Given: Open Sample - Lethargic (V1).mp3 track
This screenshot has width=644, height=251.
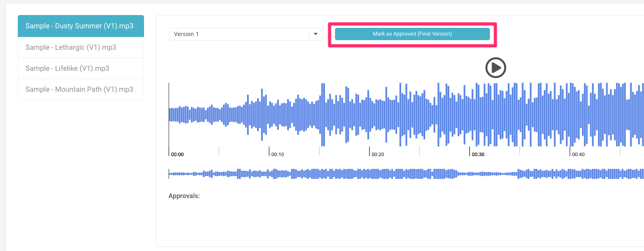Looking at the screenshot, I should [71, 47].
